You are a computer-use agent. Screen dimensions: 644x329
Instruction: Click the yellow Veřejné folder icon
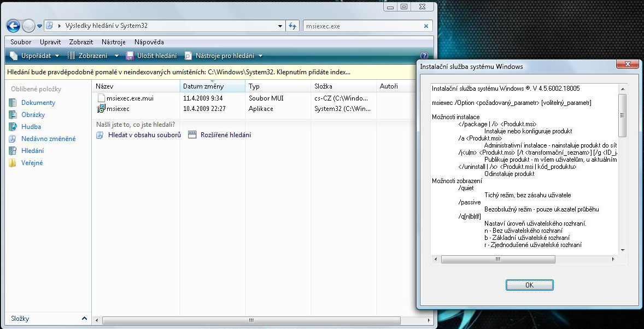coord(13,163)
